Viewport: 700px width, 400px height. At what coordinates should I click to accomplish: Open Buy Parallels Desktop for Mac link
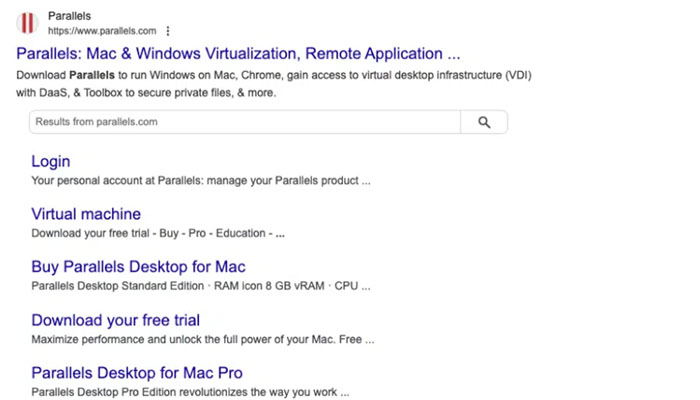pyautogui.click(x=138, y=267)
